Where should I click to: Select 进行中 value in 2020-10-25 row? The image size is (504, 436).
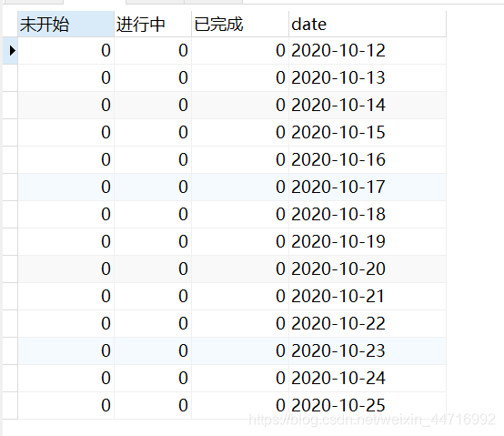pos(153,405)
